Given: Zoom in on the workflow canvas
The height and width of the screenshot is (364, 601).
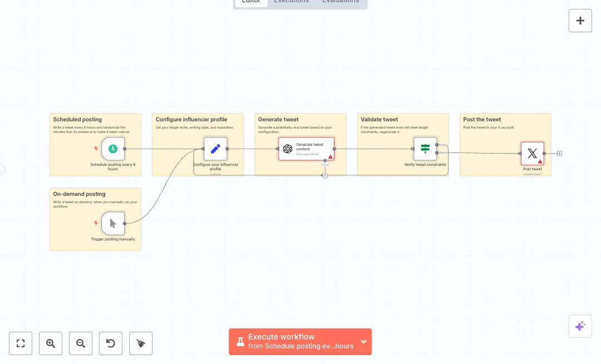Looking at the screenshot, I should [51, 343].
